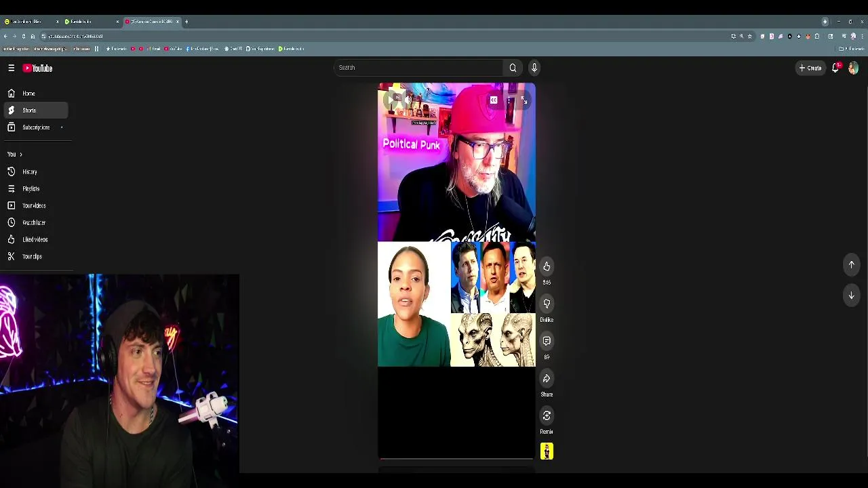Click the browser forward arrow
The width and height of the screenshot is (868, 488).
pos(14,37)
